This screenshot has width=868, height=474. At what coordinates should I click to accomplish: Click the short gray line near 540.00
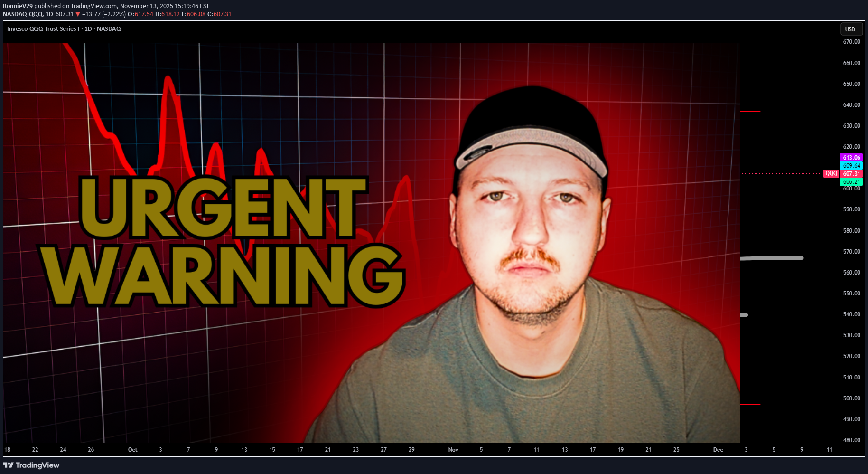pos(744,315)
